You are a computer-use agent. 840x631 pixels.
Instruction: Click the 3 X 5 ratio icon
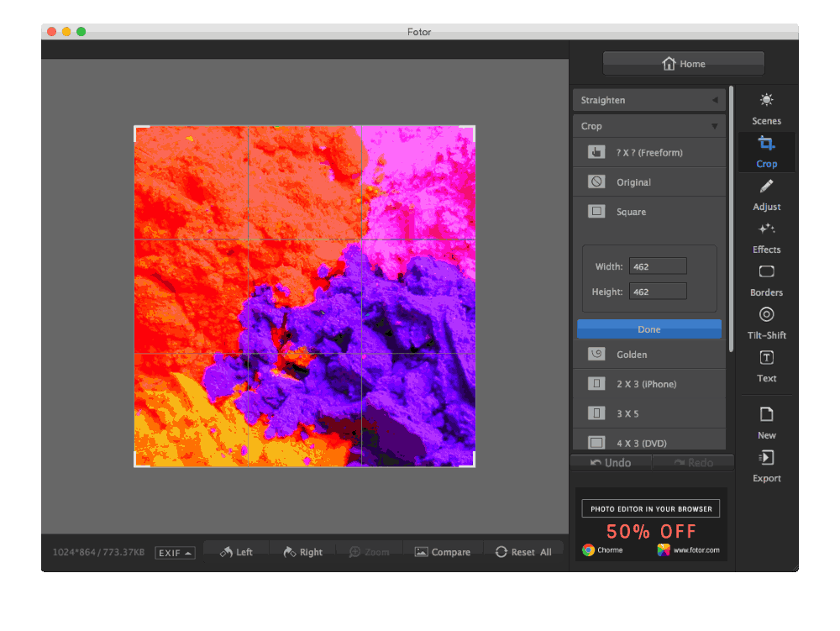pyautogui.click(x=596, y=413)
